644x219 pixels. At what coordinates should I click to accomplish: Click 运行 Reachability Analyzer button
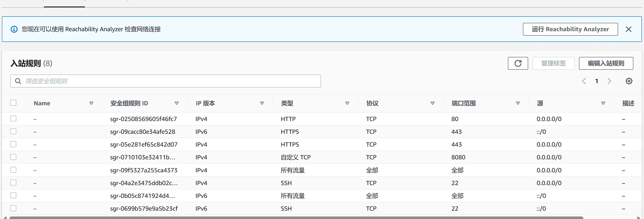point(570,29)
